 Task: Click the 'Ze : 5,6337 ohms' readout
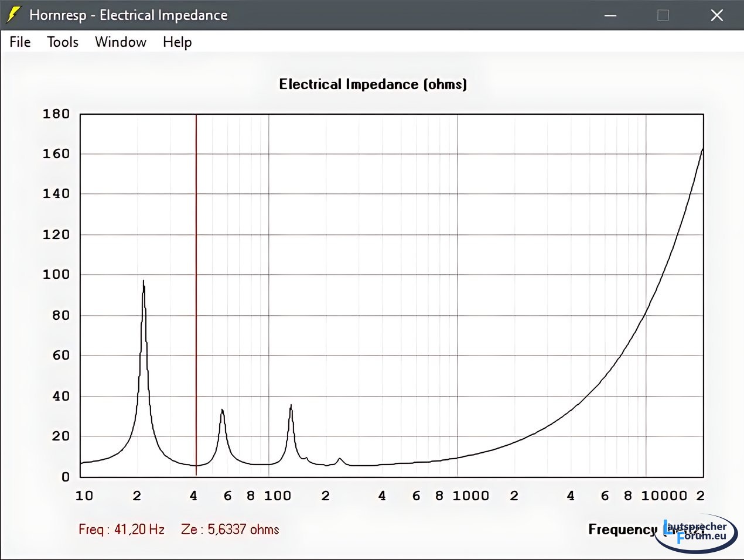coord(230,530)
